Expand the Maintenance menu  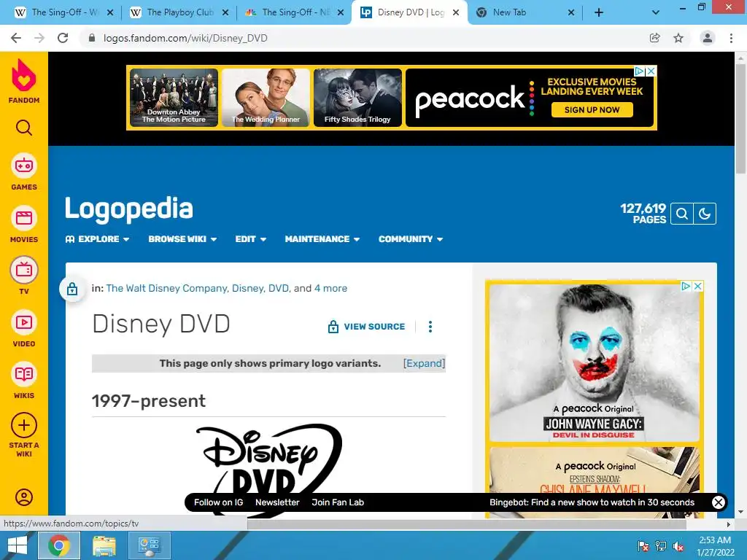point(322,239)
